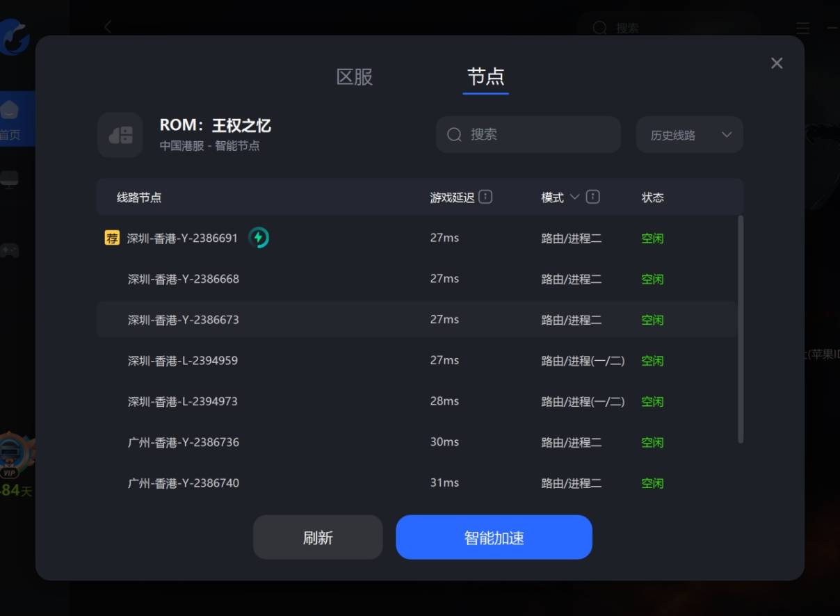This screenshot has width=840, height=616.
Task: Select node 深圳-香港-Y-2386668
Action: (x=184, y=279)
